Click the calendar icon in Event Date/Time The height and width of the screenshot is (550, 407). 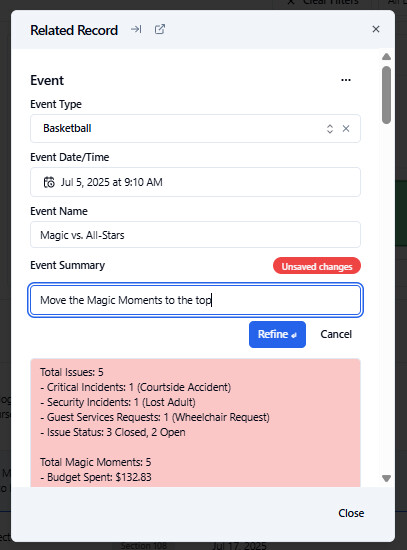pyautogui.click(x=49, y=182)
